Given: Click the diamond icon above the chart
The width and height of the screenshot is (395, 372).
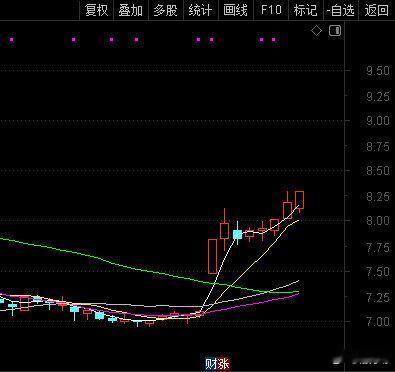Looking at the screenshot, I should [x=317, y=31].
